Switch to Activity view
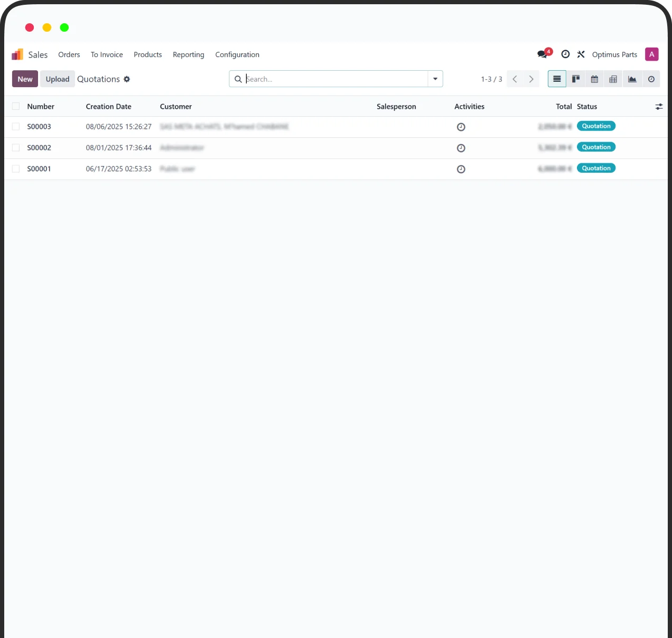Viewport: 672px width, 638px height. pos(651,79)
